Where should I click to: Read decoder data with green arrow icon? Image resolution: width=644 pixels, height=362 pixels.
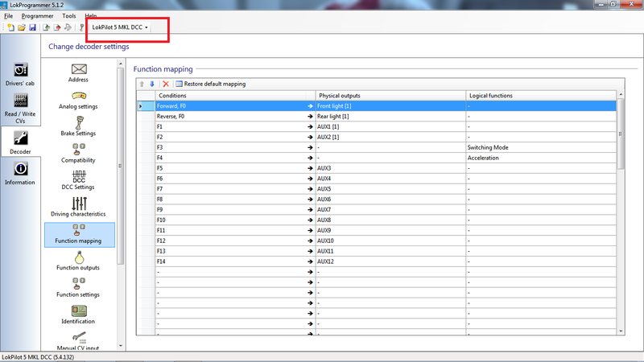tap(47, 27)
